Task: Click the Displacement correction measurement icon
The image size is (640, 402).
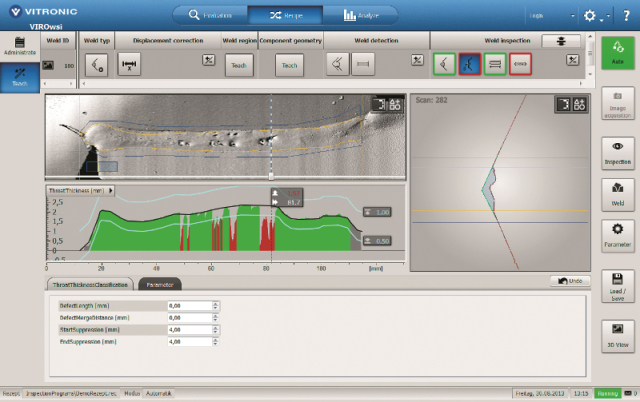Action: (129, 65)
